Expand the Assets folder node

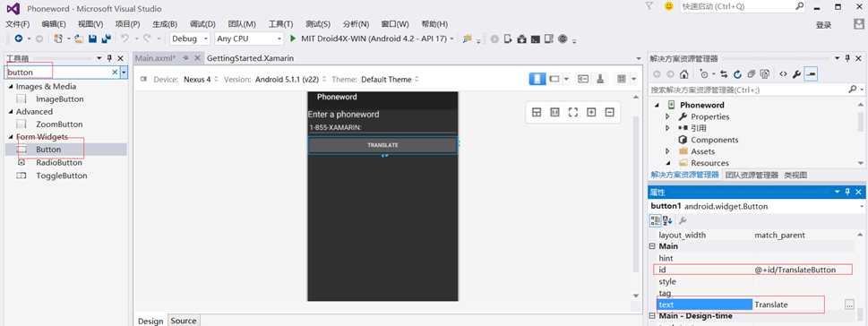pyautogui.click(x=667, y=151)
